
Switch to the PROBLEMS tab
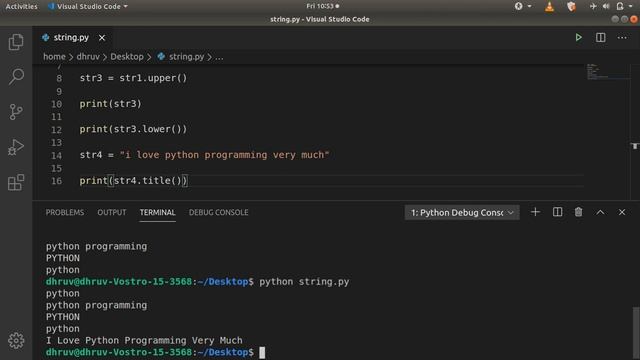(65, 212)
